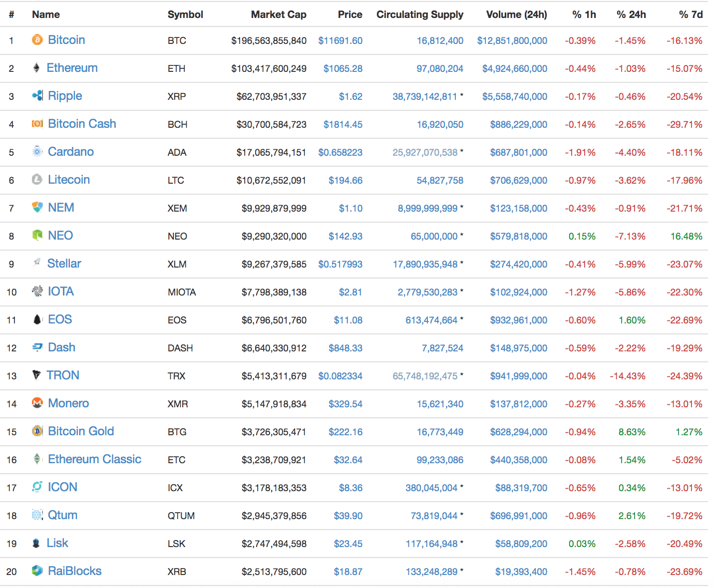Image resolution: width=714 pixels, height=588 pixels.
Task: Click the Ripple logo icon
Action: (37, 95)
